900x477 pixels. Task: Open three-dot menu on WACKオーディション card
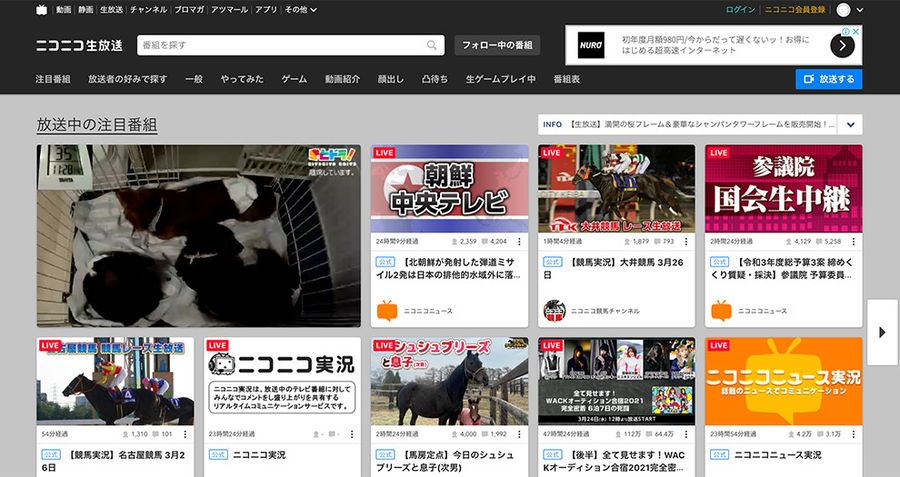click(x=686, y=435)
